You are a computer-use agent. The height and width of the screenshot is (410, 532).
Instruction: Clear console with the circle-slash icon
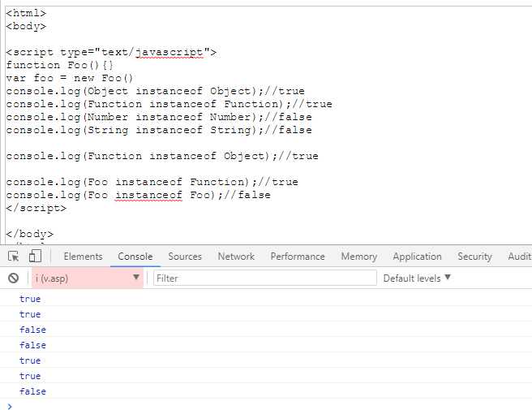click(14, 278)
